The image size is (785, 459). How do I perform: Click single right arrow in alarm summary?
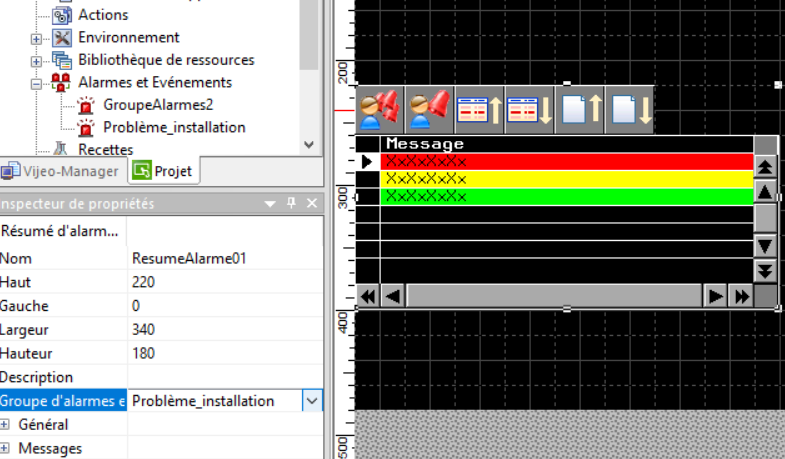pyautogui.click(x=715, y=296)
